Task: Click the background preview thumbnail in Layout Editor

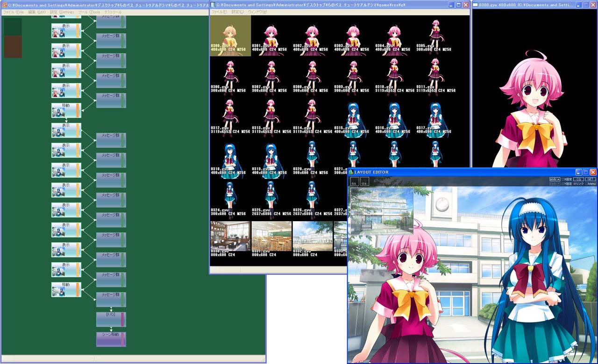Action: 382,210
